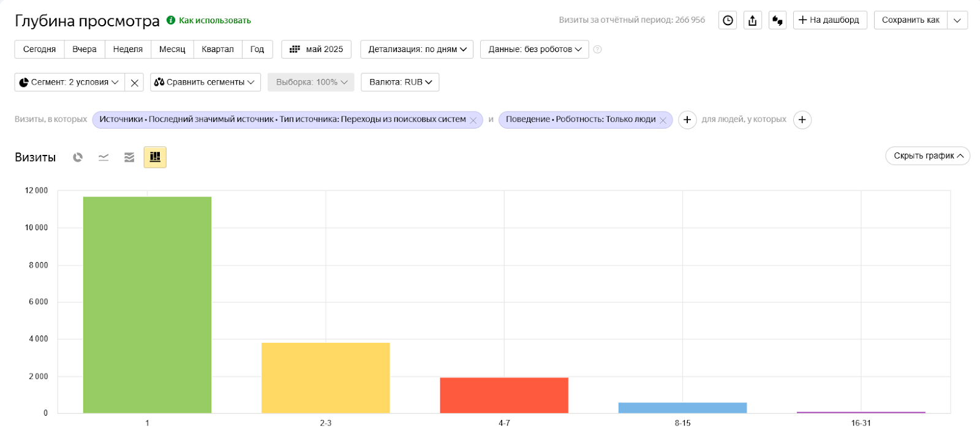Open the Валюта RUB dropdown

point(400,82)
